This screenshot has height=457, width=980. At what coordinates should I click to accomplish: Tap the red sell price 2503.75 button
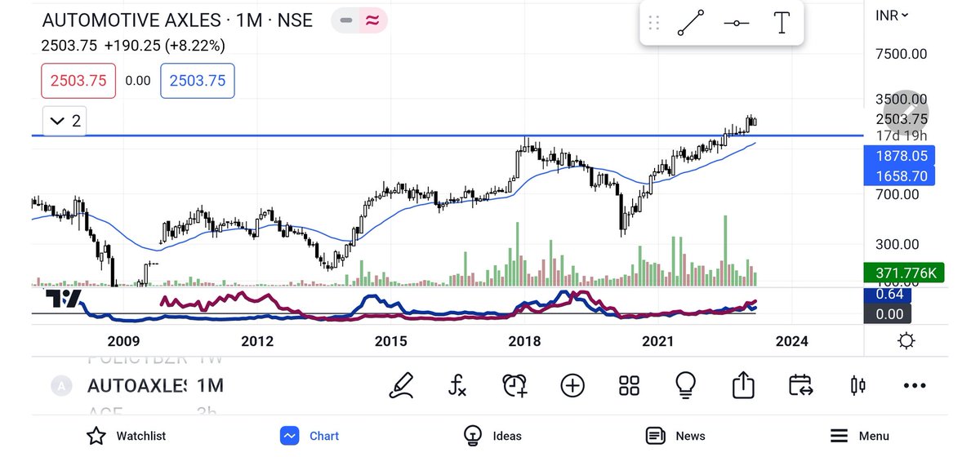click(78, 81)
